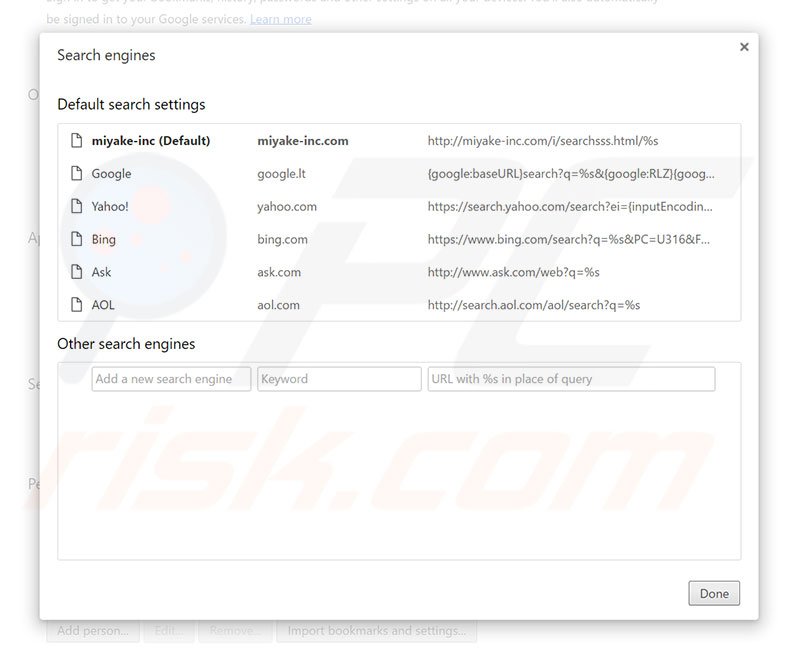Click the miyake-inc.com/i/searchsss.html URL
Image resolution: width=790 pixels, height=665 pixels.
click(x=543, y=141)
